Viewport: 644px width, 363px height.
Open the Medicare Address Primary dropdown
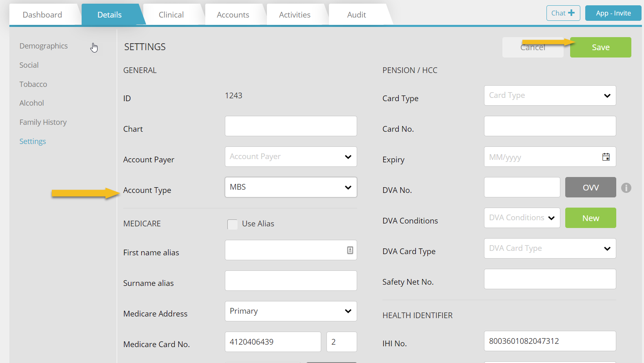coord(291,311)
